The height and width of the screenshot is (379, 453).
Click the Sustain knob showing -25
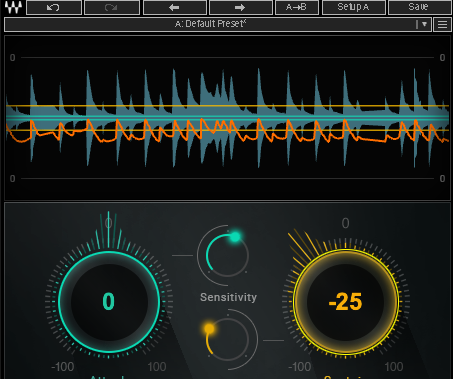pos(346,302)
